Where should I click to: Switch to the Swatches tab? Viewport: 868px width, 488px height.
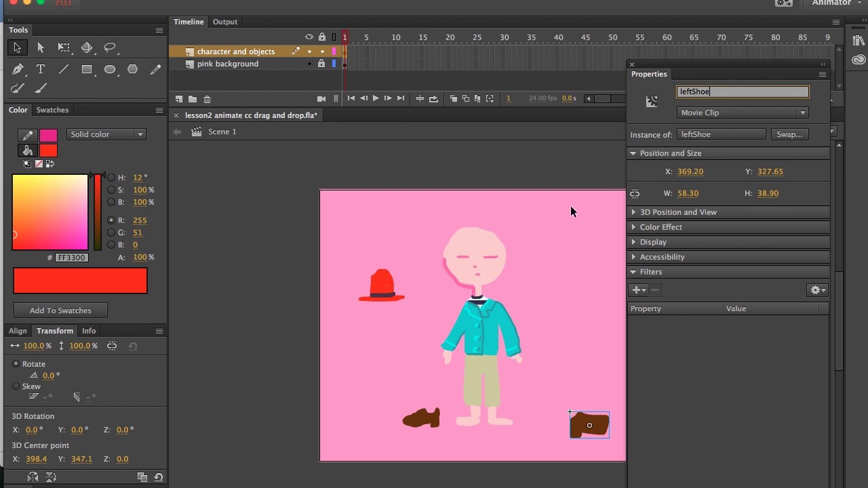[52, 110]
